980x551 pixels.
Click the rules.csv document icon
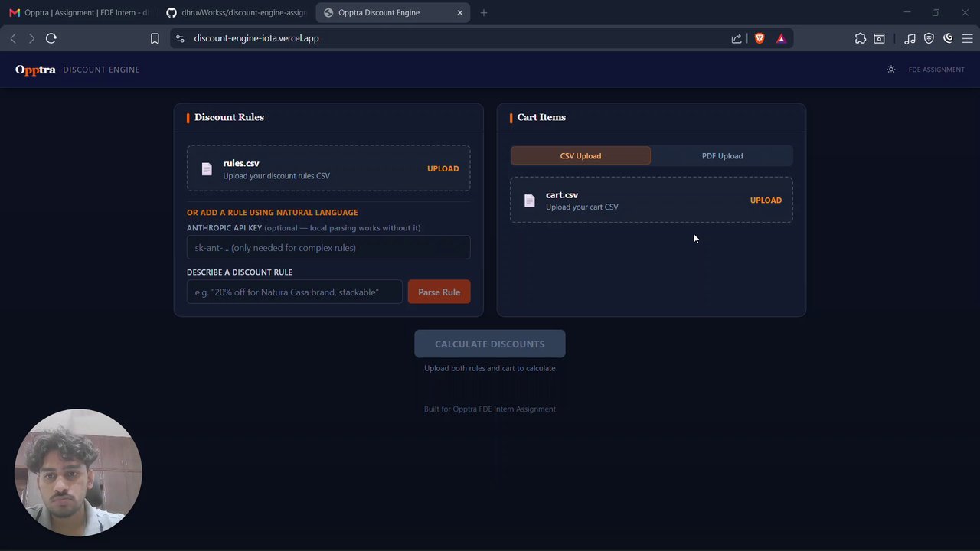207,169
